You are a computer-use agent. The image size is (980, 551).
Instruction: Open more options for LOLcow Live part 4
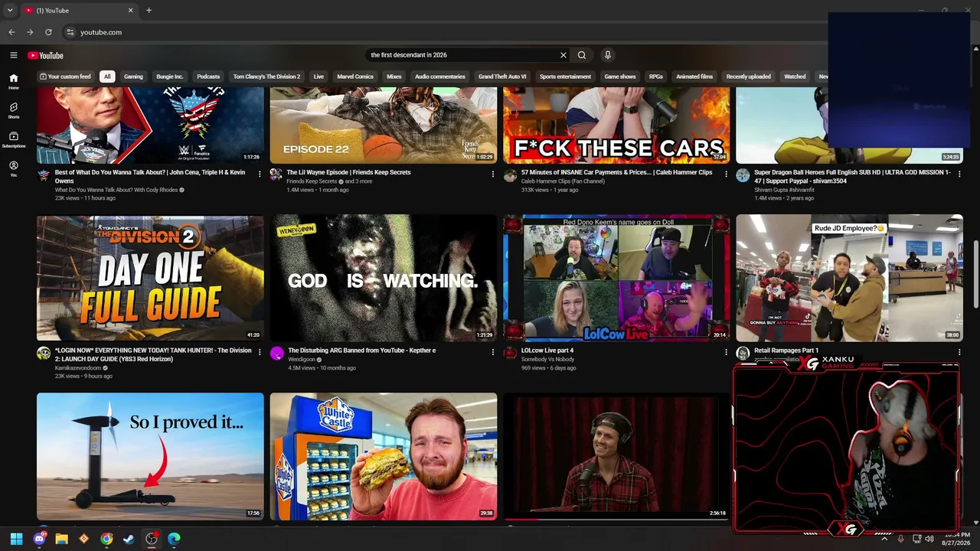[726, 352]
